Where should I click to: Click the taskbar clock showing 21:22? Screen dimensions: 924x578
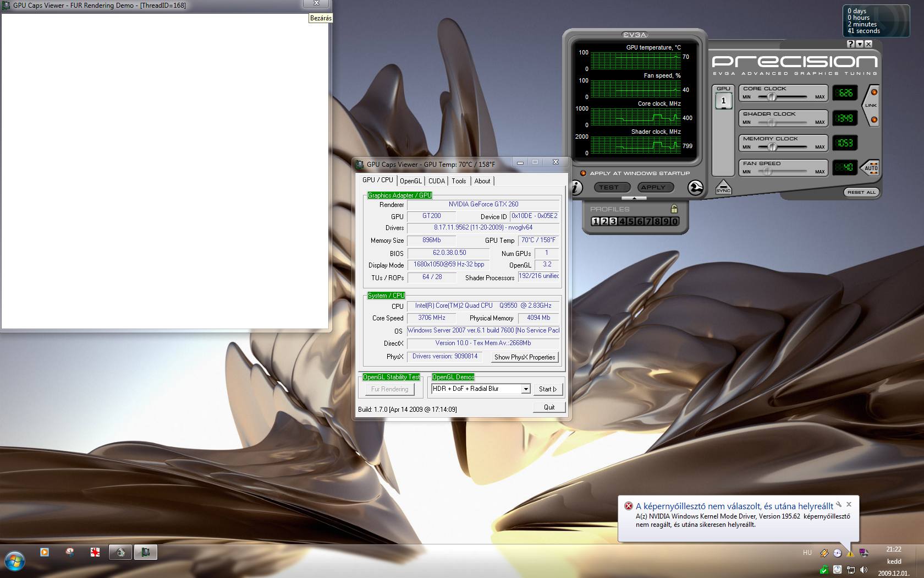(x=894, y=549)
